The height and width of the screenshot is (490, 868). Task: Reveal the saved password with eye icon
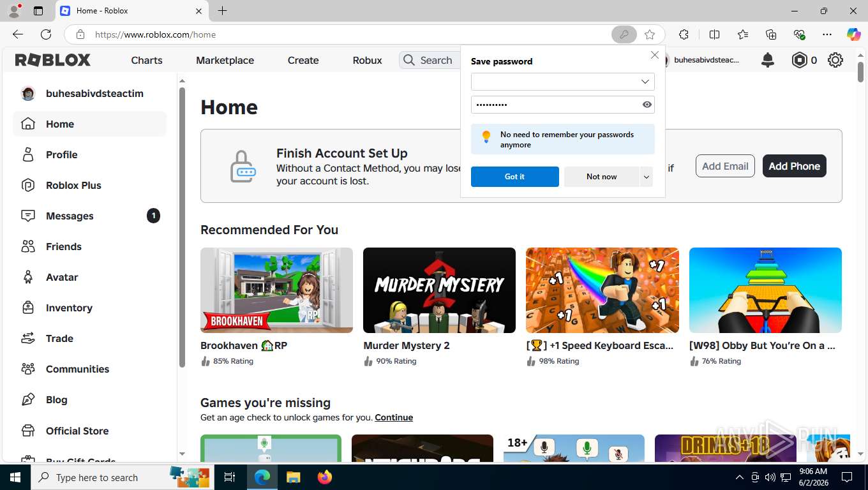[647, 105]
